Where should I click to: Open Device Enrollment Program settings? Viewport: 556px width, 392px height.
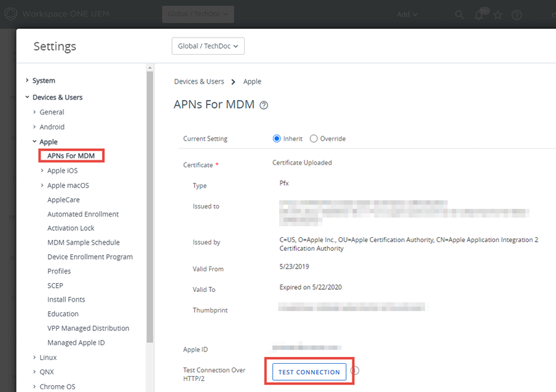click(90, 257)
